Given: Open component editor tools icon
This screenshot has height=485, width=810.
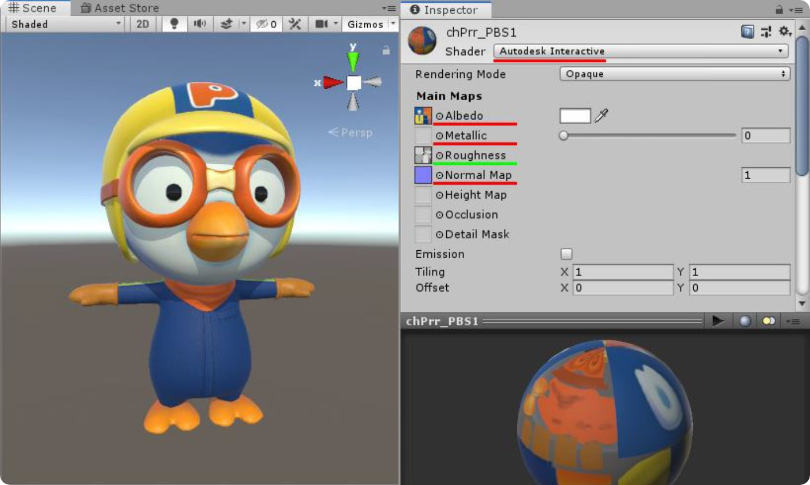Looking at the screenshot, I should (x=295, y=24).
